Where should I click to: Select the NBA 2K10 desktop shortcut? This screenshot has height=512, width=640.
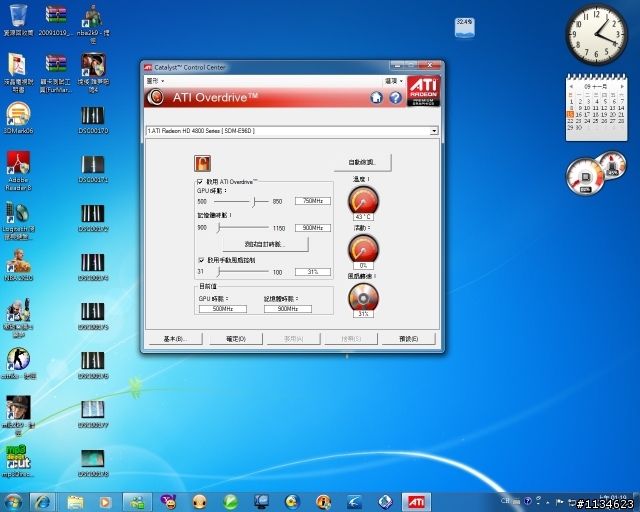[18, 265]
